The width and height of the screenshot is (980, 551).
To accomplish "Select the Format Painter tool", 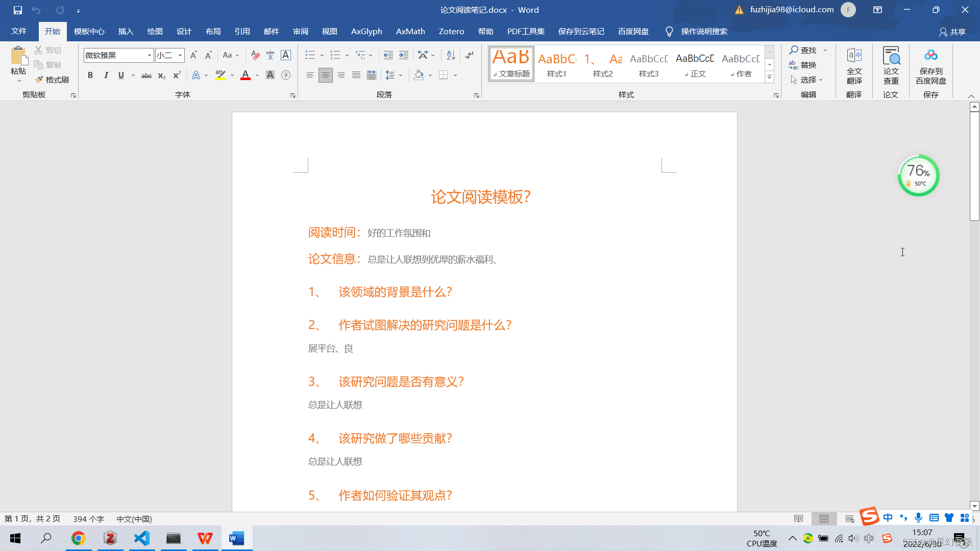I will click(x=51, y=80).
